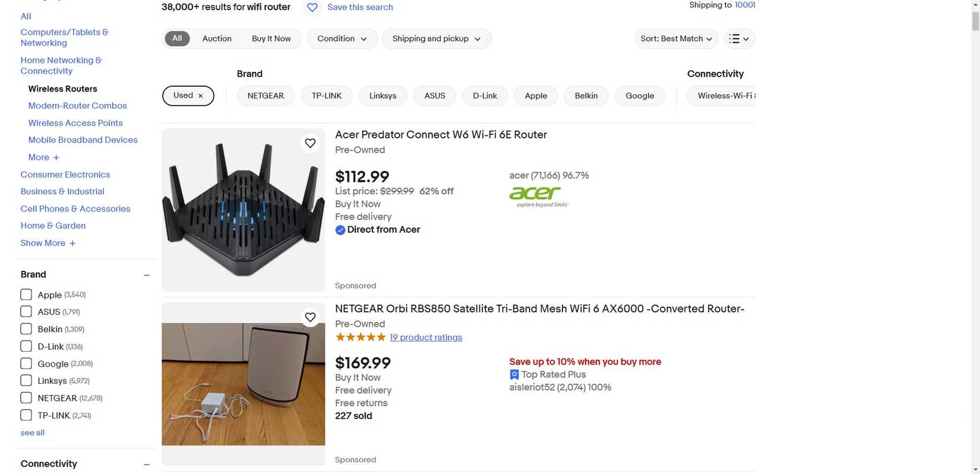Image resolution: width=980 pixels, height=474 pixels.
Task: Enable the NETGEAR brand checkbox
Action: 26,397
